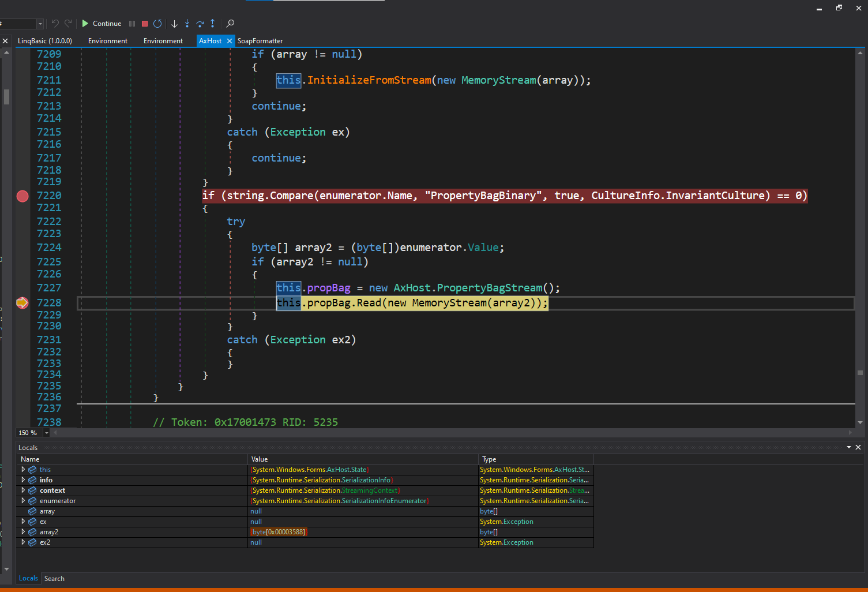
Task: Close the AxHost tab
Action: 229,41
